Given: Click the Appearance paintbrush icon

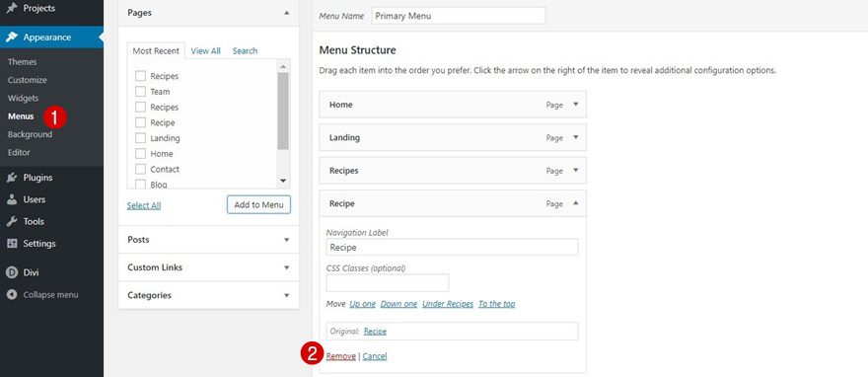Looking at the screenshot, I should pos(12,38).
